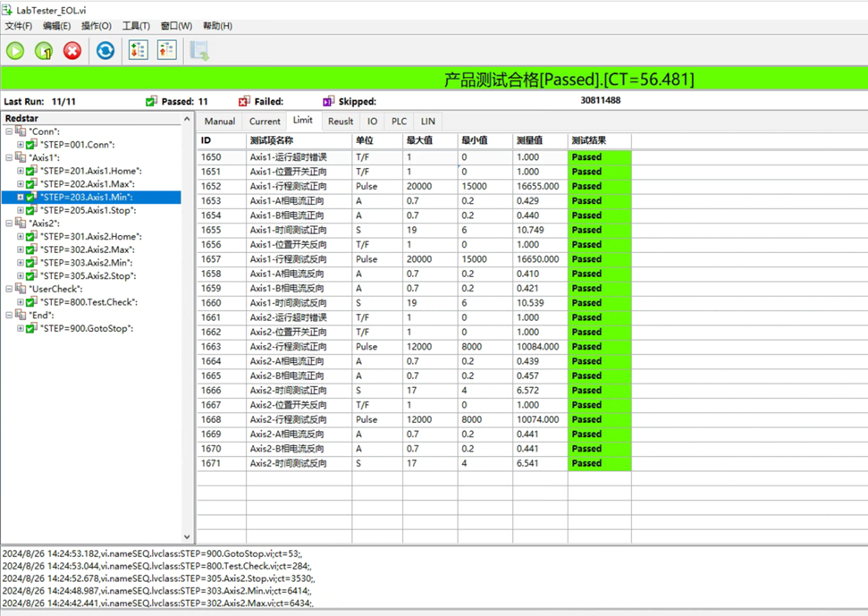
Task: Click the red Abort X toolbar icon
Action: 72,51
